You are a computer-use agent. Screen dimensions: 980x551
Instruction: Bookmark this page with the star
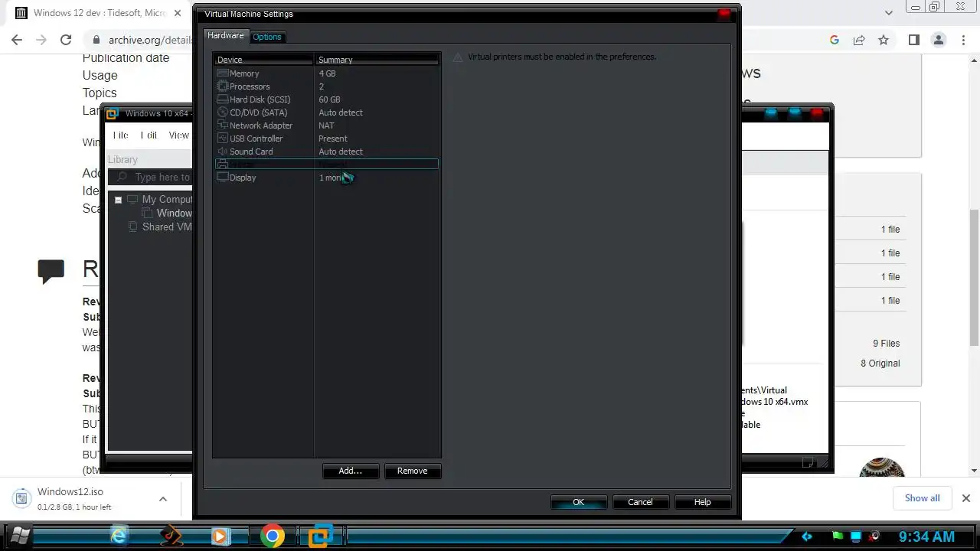(884, 40)
